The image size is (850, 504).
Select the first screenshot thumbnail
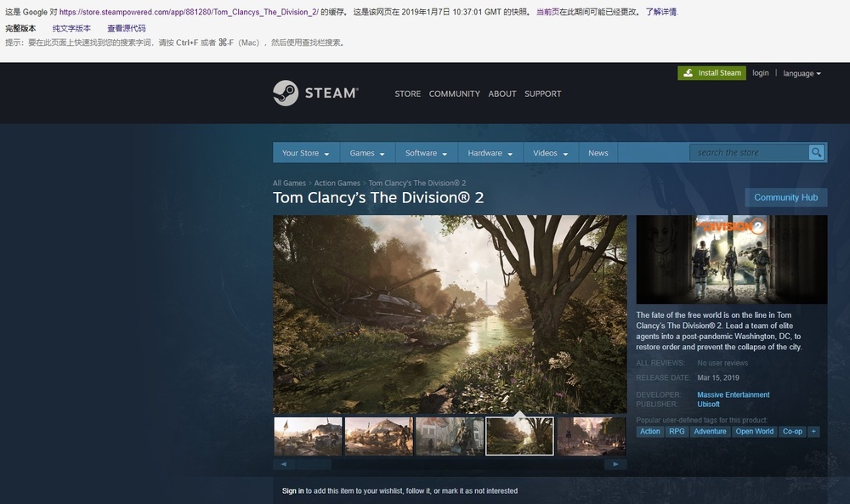click(x=308, y=436)
